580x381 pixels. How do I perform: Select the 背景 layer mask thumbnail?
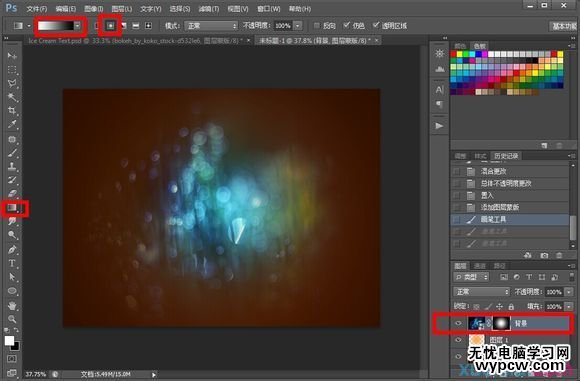pyautogui.click(x=501, y=323)
